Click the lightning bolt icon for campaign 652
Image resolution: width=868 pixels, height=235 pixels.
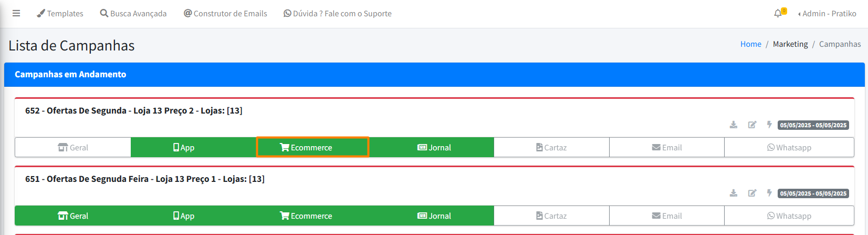point(769,125)
